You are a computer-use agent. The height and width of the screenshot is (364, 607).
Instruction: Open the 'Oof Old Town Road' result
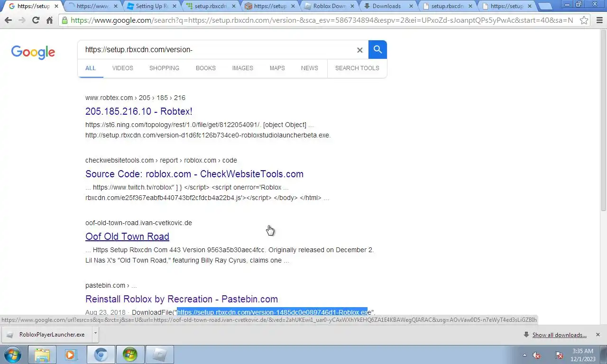click(x=127, y=237)
